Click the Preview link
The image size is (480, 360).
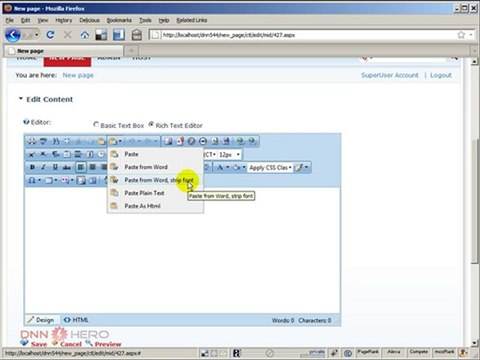108,344
